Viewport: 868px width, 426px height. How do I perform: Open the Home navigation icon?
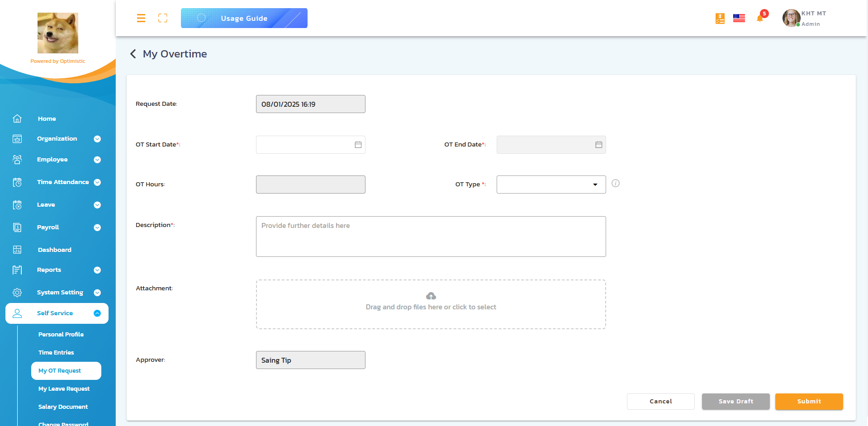click(17, 118)
